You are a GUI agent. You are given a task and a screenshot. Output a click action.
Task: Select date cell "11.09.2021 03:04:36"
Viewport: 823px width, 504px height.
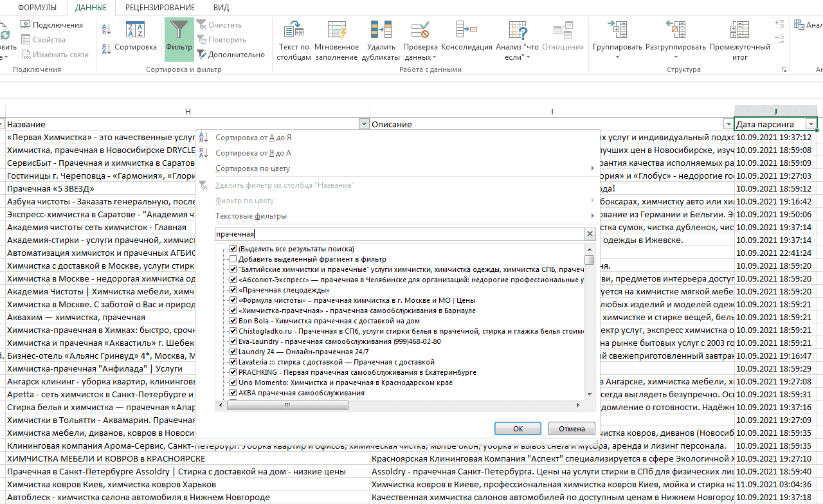pyautogui.click(x=775, y=484)
